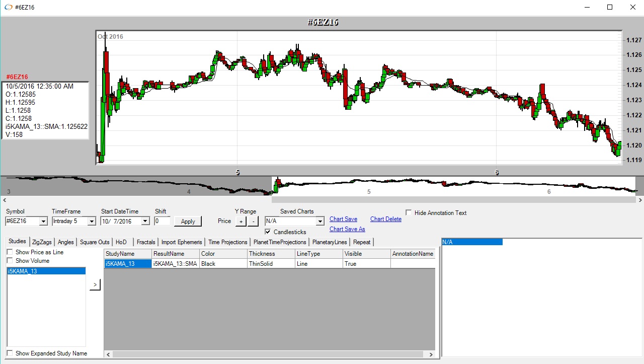Click left scroll arrow of overview strip
The width and height of the screenshot is (644, 364).
pos(3,200)
